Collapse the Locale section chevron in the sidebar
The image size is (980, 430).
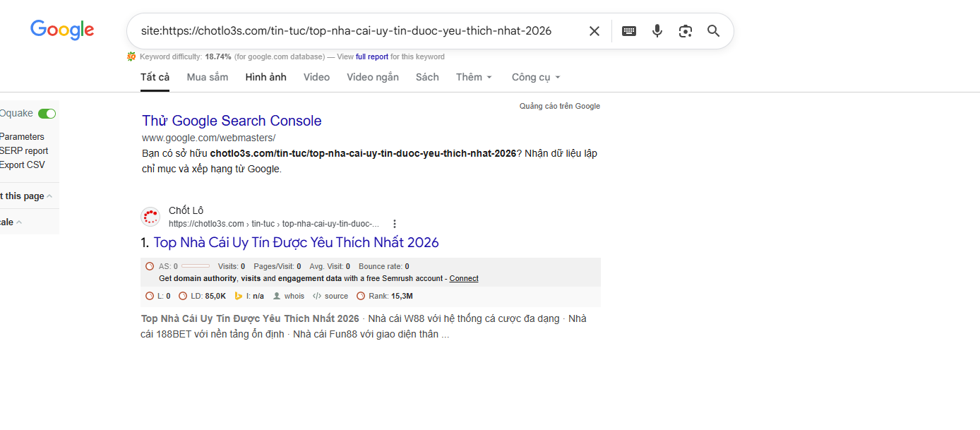point(19,222)
